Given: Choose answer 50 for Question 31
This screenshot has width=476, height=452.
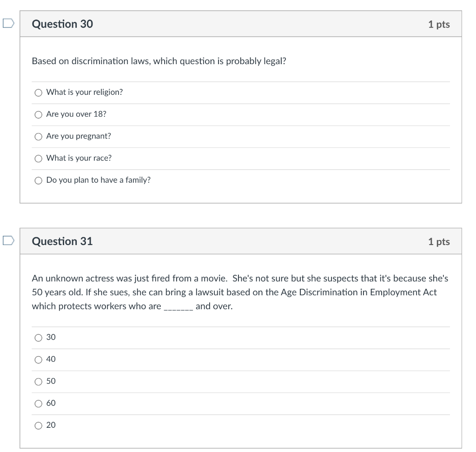Looking at the screenshot, I should [38, 381].
